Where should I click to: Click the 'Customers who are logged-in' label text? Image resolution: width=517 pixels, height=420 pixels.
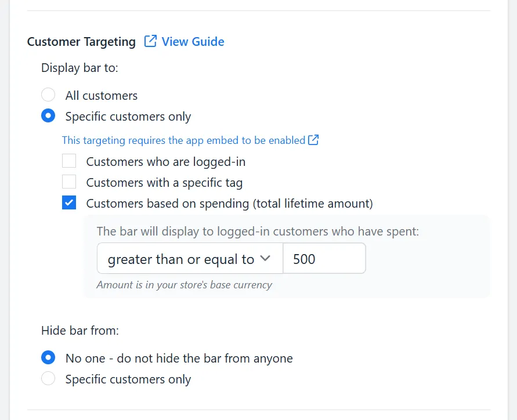166,162
